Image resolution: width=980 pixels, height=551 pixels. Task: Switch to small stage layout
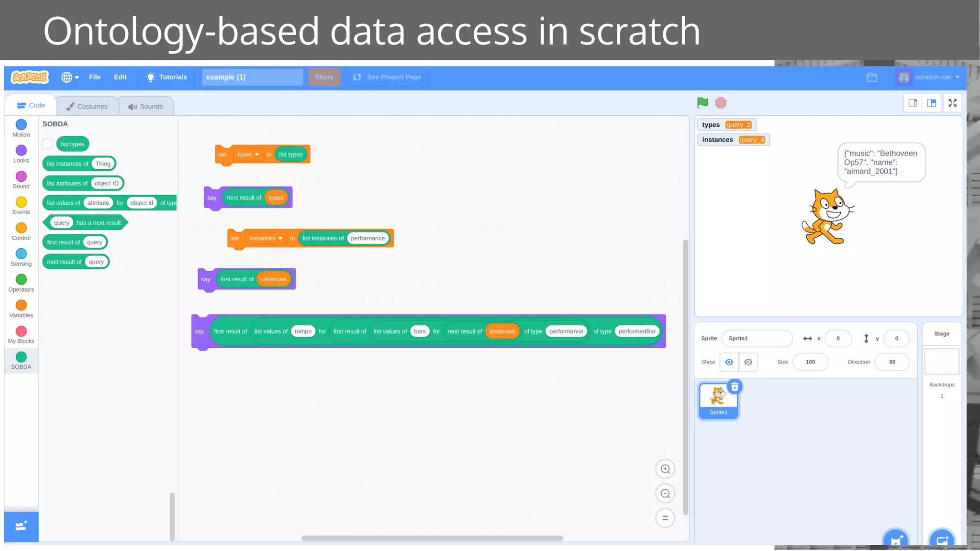tap(913, 103)
